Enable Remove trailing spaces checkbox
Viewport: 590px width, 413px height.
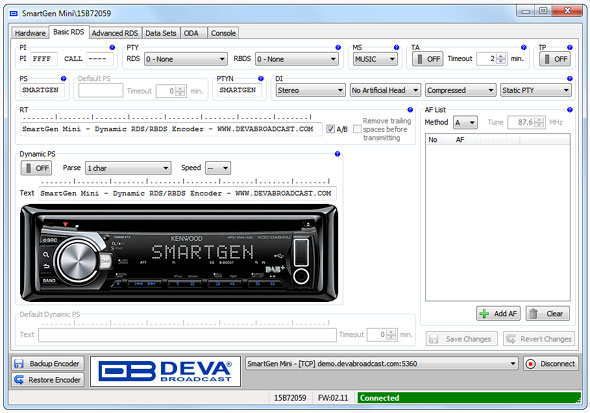(x=357, y=129)
